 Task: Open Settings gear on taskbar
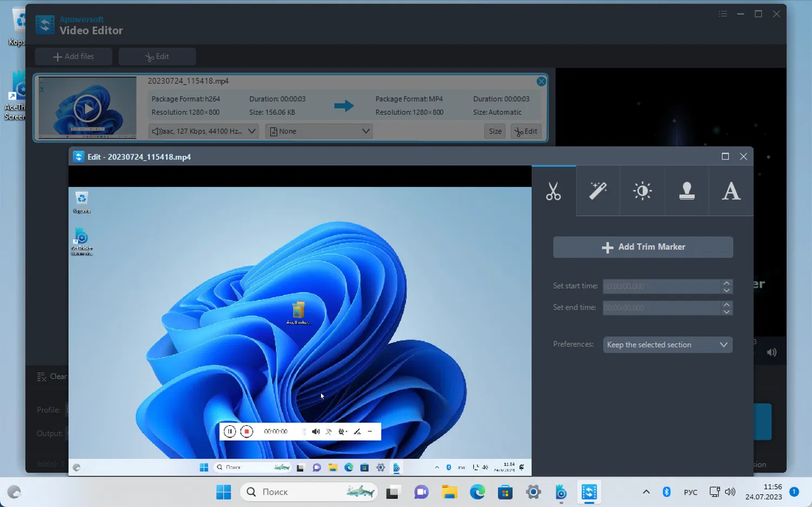tap(534, 492)
